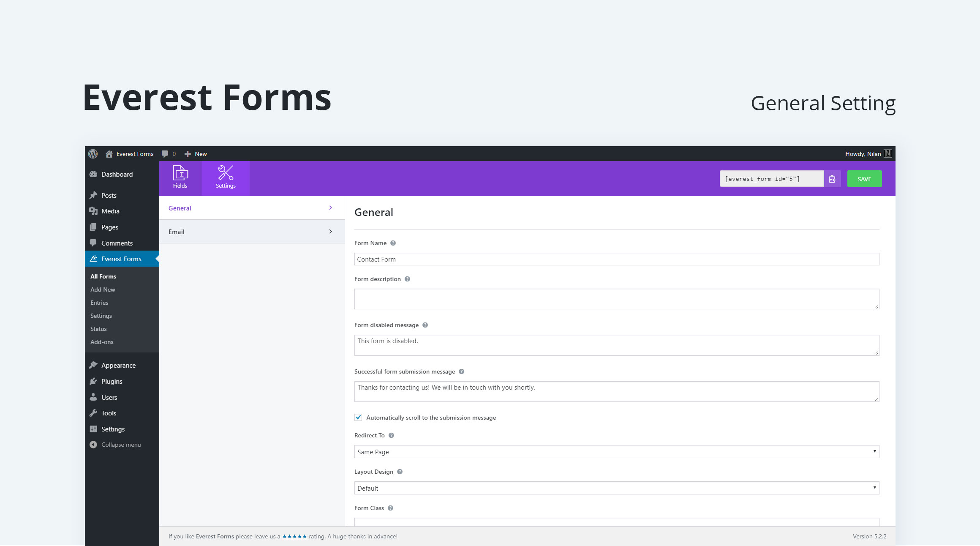Click the copy shortcode icon
This screenshot has height=546, width=980.
[x=832, y=179]
